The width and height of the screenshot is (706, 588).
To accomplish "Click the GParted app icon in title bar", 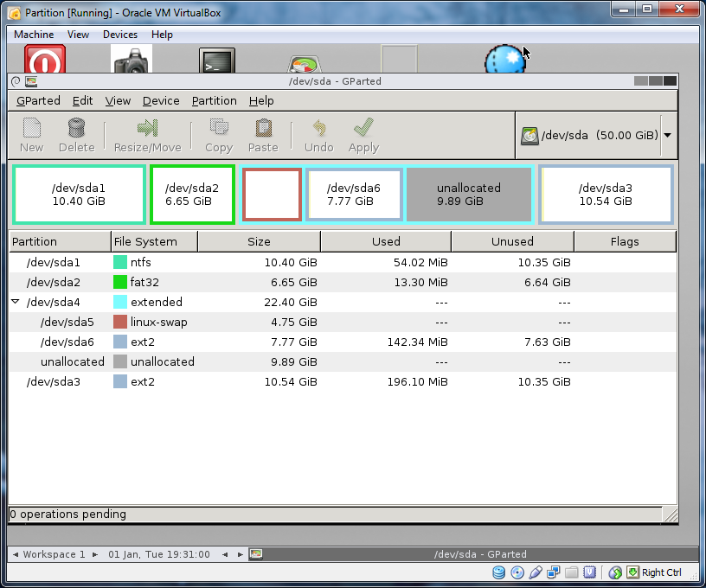I will click(x=31, y=81).
